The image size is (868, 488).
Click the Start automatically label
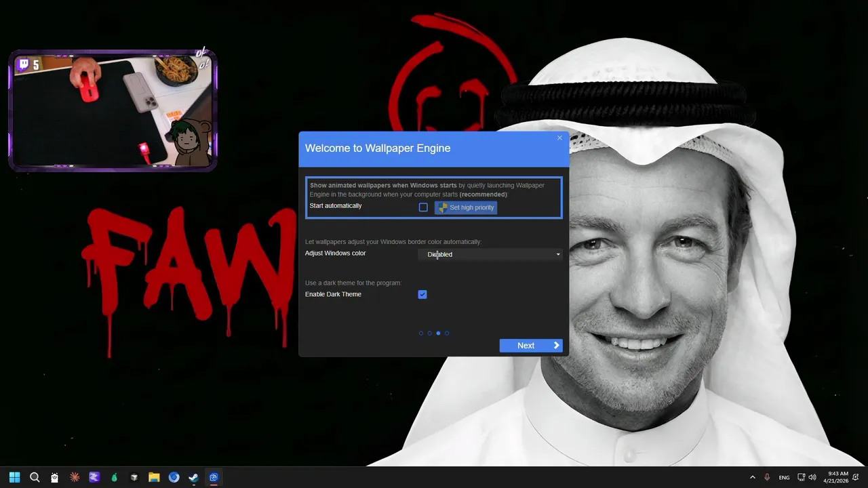pos(336,205)
